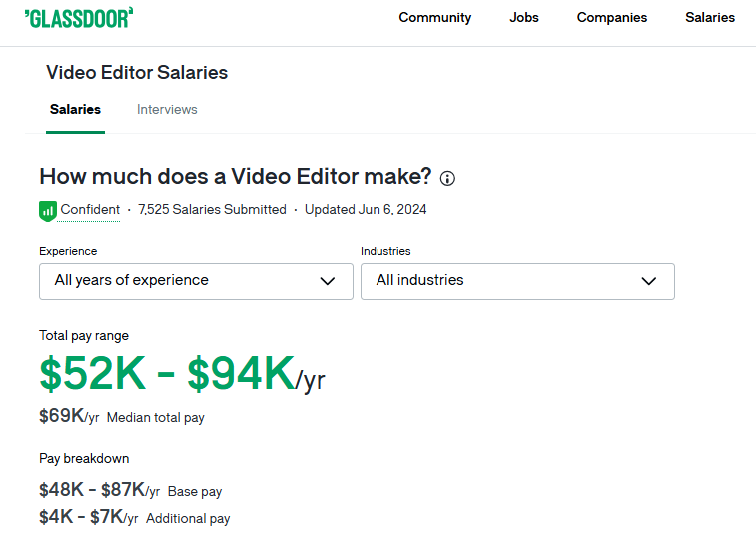Open the All years of experience dropdown
The image size is (756, 547).
pos(196,281)
